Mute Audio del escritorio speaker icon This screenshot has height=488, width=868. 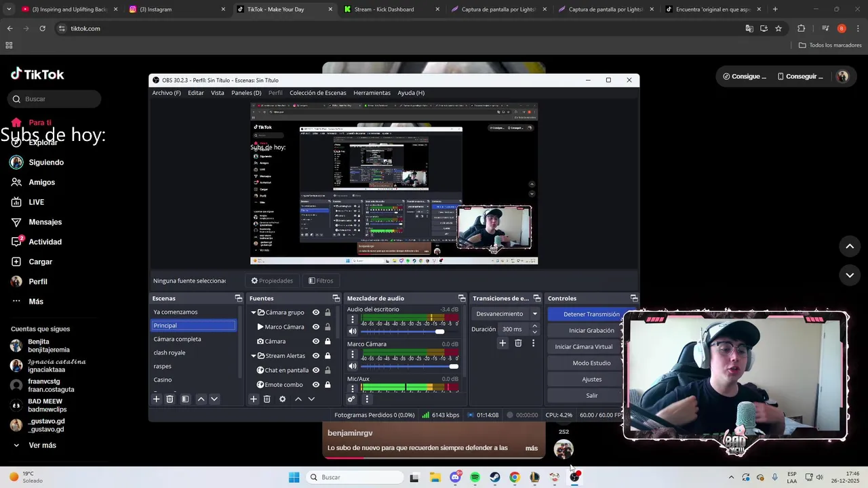tap(353, 331)
